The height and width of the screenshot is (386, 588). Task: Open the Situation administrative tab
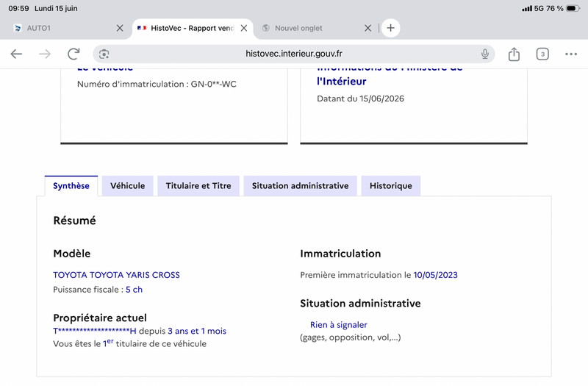(x=300, y=186)
